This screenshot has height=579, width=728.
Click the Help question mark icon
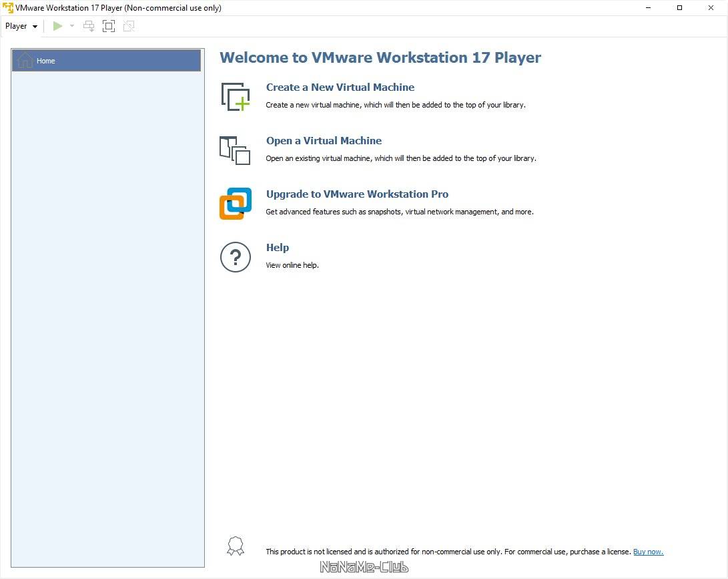[x=236, y=257]
